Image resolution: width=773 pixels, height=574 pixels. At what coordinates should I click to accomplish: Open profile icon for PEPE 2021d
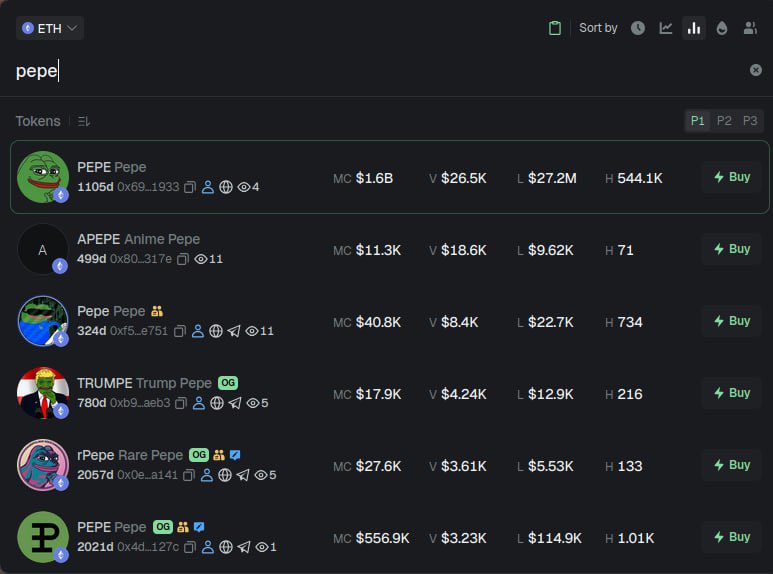[x=208, y=547]
